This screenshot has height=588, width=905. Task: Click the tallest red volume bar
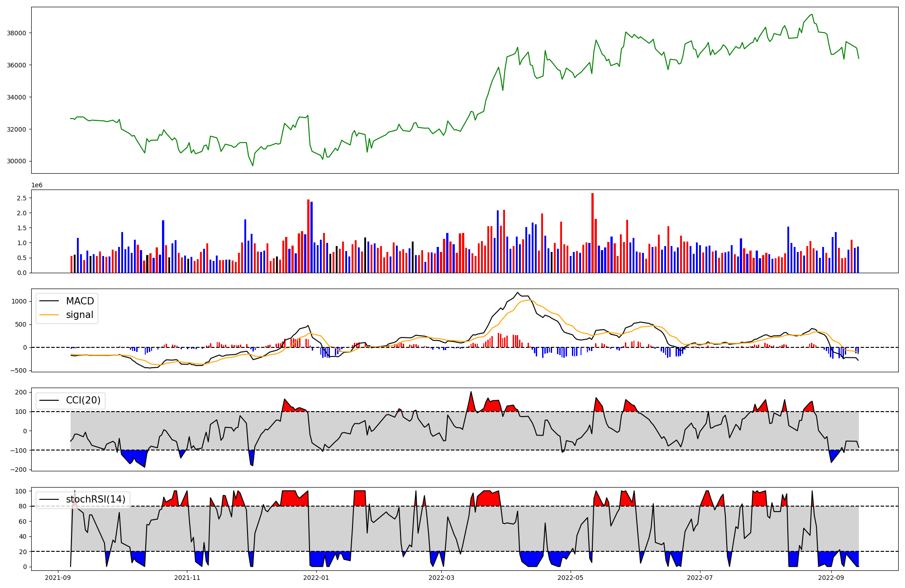pyautogui.click(x=592, y=233)
